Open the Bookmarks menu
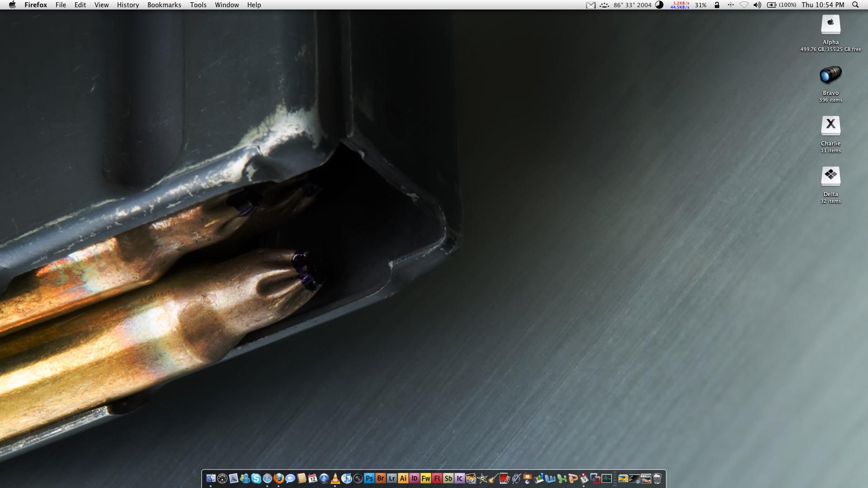 (x=164, y=5)
